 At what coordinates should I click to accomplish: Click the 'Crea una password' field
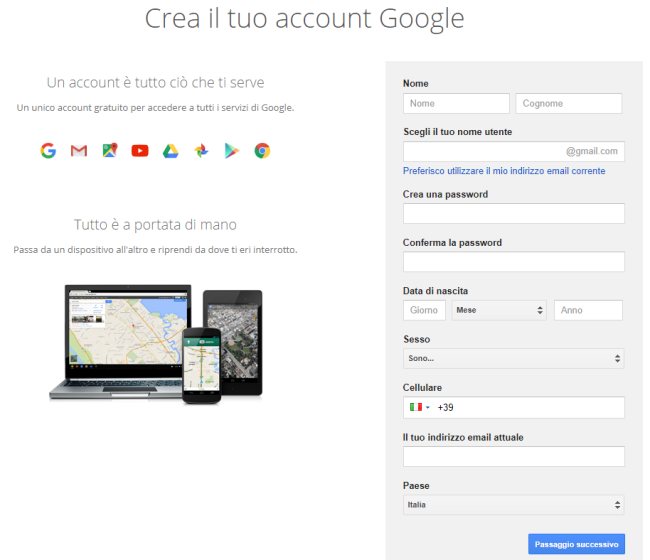[x=514, y=213]
